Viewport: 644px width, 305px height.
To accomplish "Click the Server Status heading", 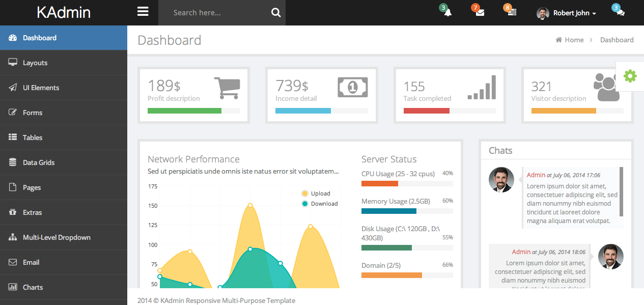I will [x=389, y=159].
